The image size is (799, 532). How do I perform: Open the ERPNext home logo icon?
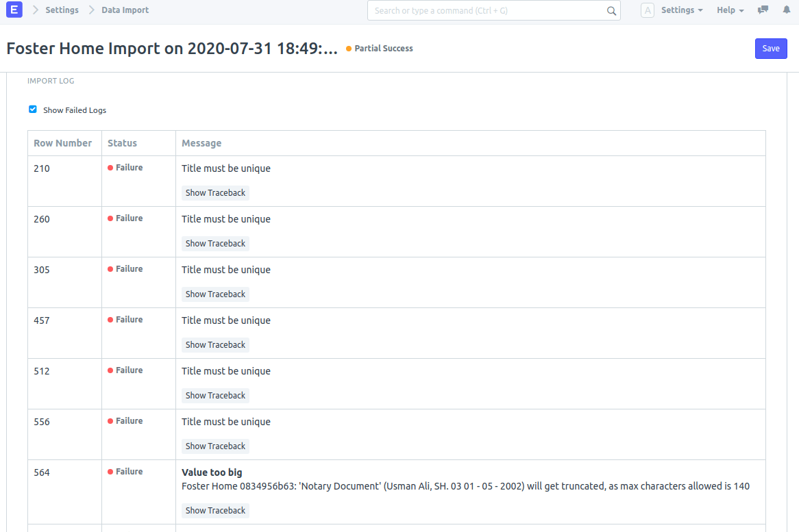coord(14,10)
